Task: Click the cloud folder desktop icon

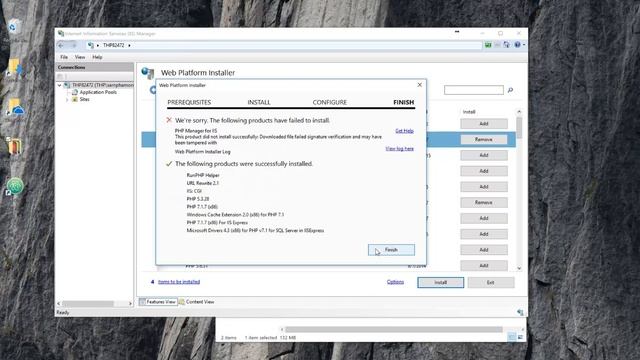Action: click(16, 107)
